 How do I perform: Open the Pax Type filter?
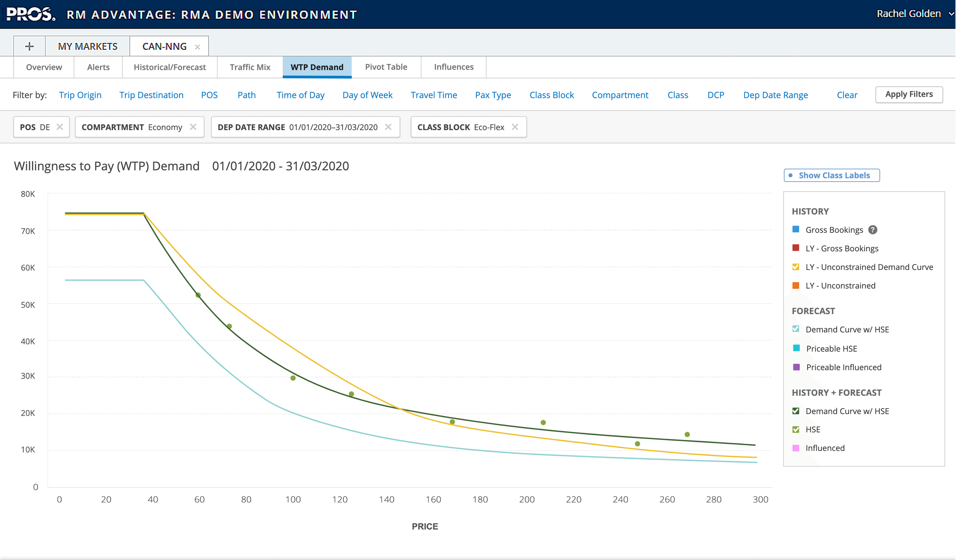point(493,95)
